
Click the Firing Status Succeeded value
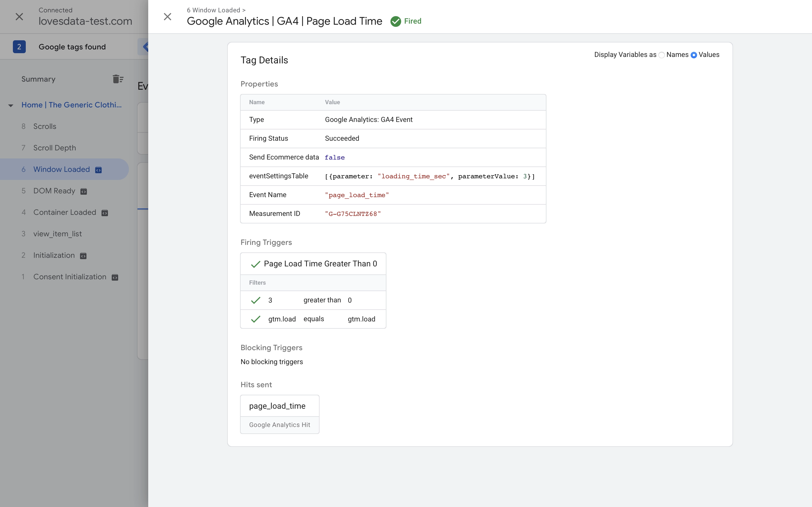(x=342, y=139)
